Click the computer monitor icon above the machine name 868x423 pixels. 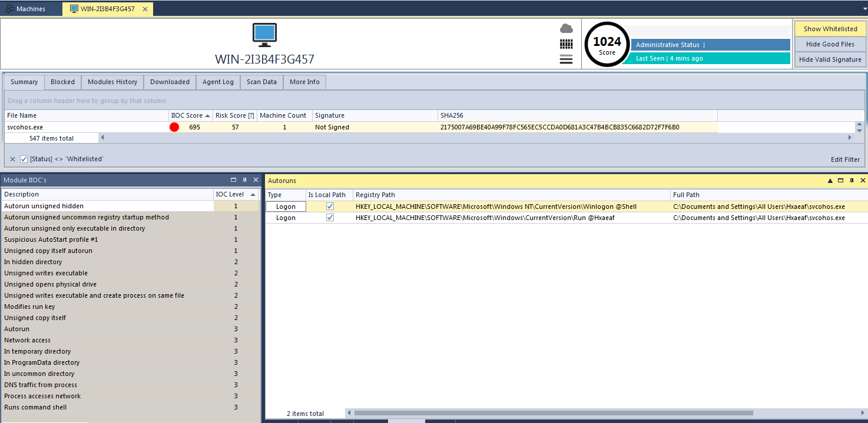(x=264, y=35)
